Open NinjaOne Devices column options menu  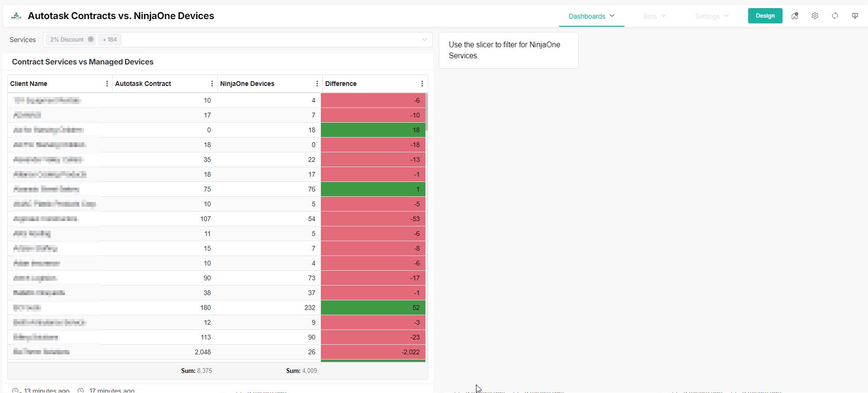click(317, 84)
